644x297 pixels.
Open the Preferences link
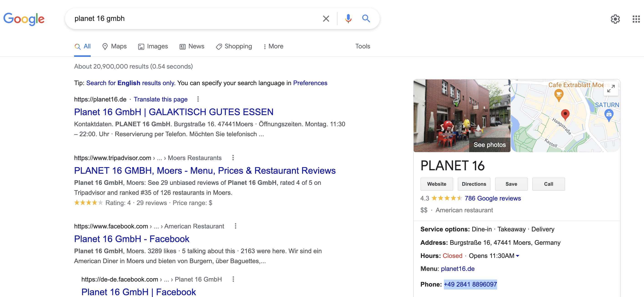coord(310,83)
